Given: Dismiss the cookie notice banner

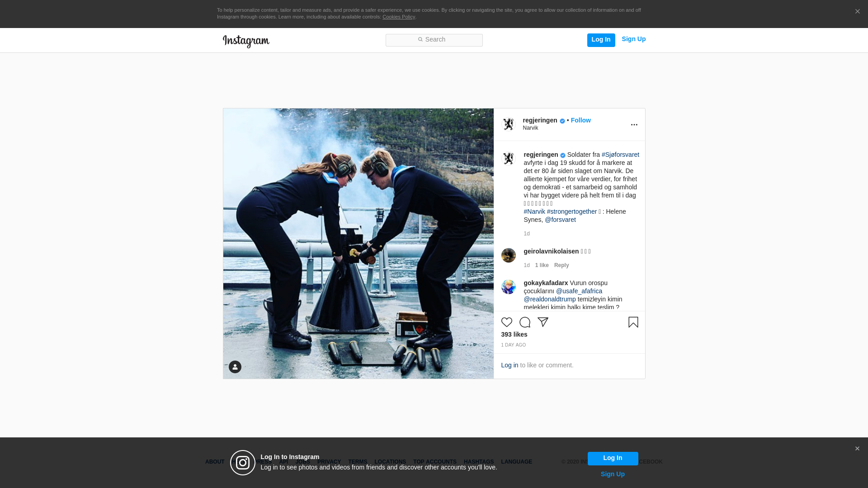Looking at the screenshot, I should pos(857,12).
